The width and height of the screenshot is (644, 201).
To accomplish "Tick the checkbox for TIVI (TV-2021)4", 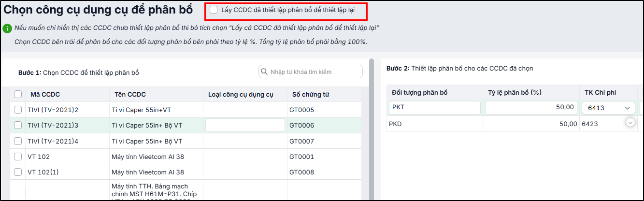I will [18, 141].
